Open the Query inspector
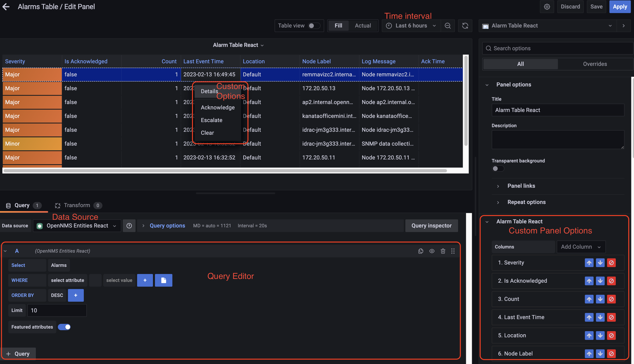Image resolution: width=634 pixels, height=364 pixels. [431, 226]
